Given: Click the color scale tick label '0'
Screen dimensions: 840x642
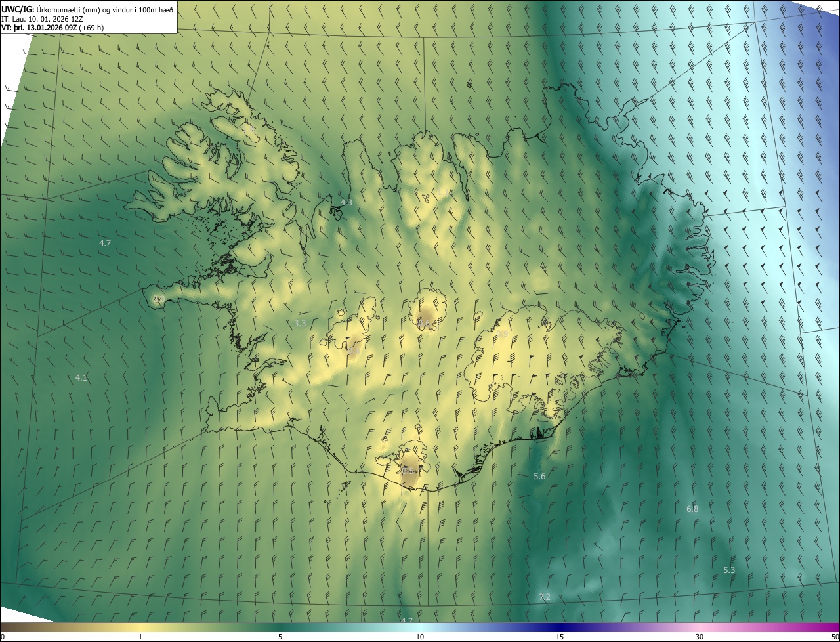Looking at the screenshot, I should [3, 637].
